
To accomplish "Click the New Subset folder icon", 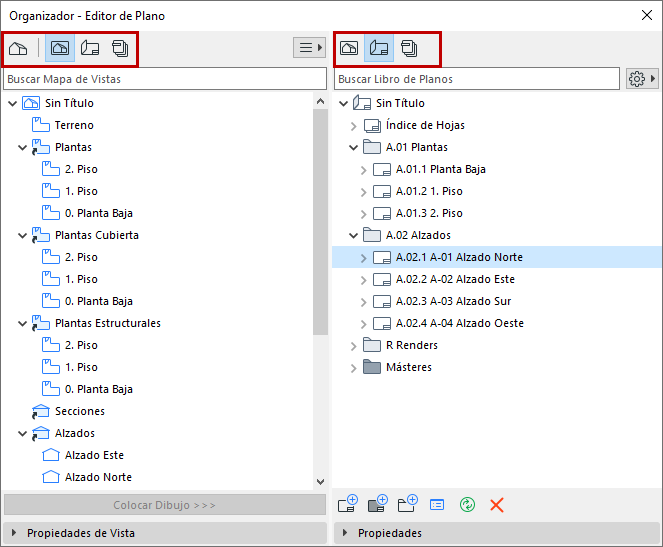I will pos(408,504).
